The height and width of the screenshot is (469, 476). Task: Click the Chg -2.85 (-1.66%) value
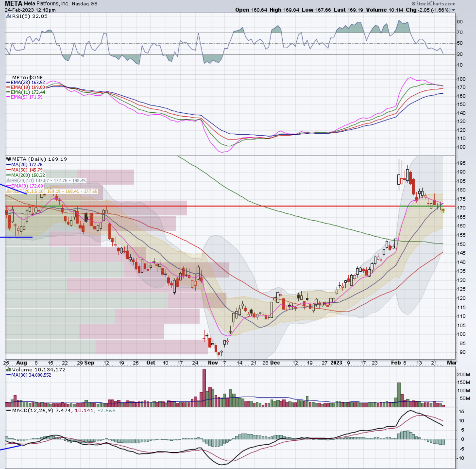(x=428, y=10)
